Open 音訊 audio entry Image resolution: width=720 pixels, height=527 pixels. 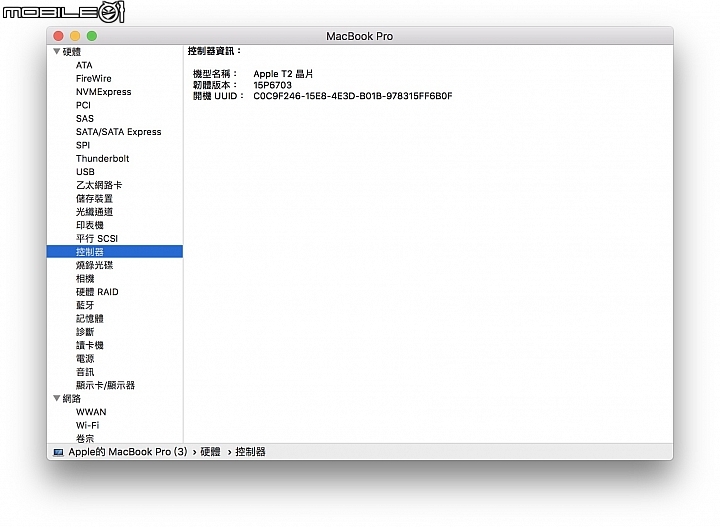pos(85,371)
